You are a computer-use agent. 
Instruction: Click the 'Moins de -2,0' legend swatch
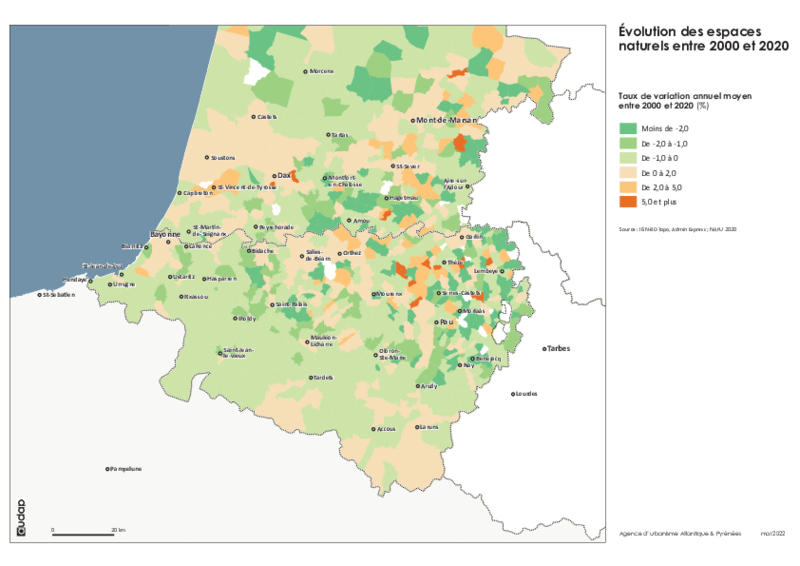pyautogui.click(x=628, y=129)
